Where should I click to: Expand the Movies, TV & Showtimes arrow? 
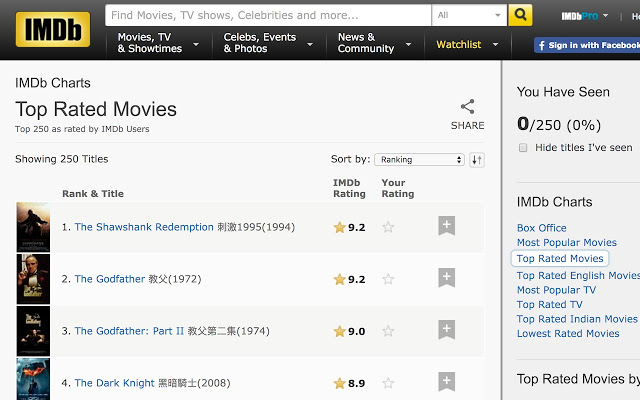[196, 44]
